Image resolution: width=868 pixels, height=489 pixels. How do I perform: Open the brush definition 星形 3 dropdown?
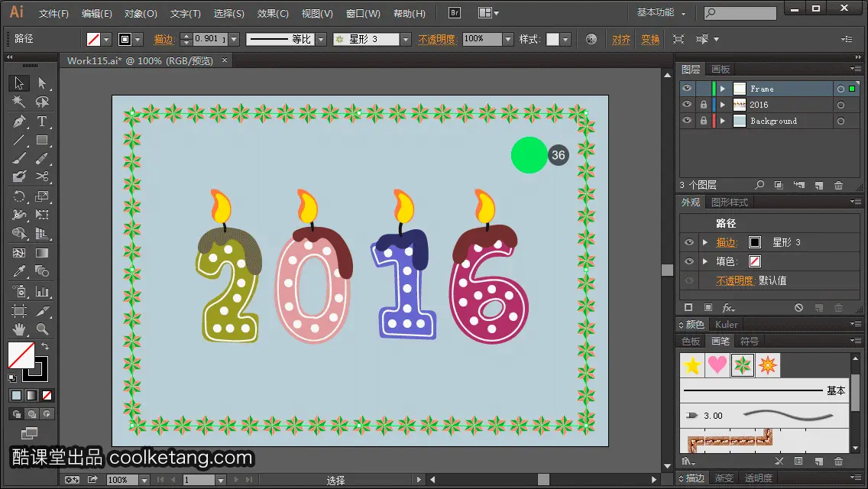coord(406,39)
